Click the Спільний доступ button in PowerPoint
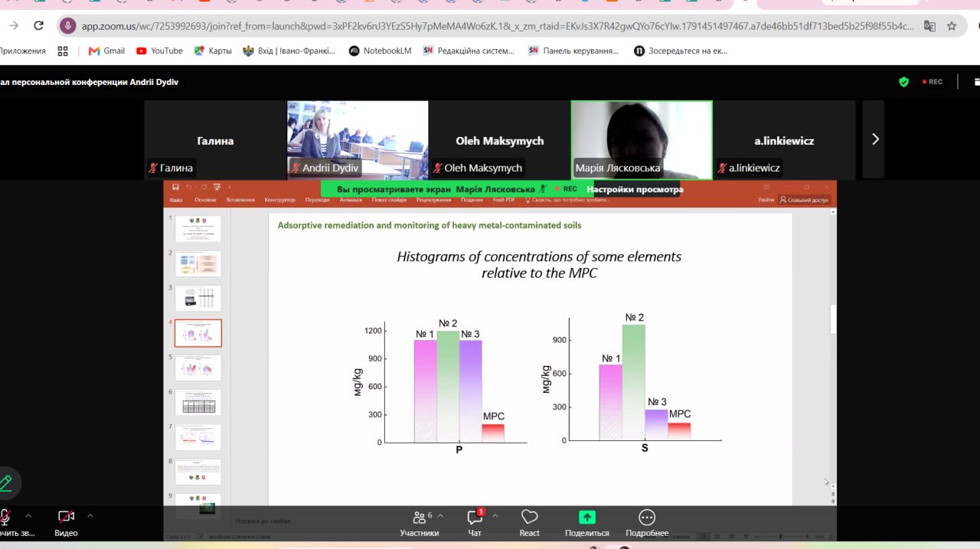This screenshot has width=980, height=549. pos(804,200)
